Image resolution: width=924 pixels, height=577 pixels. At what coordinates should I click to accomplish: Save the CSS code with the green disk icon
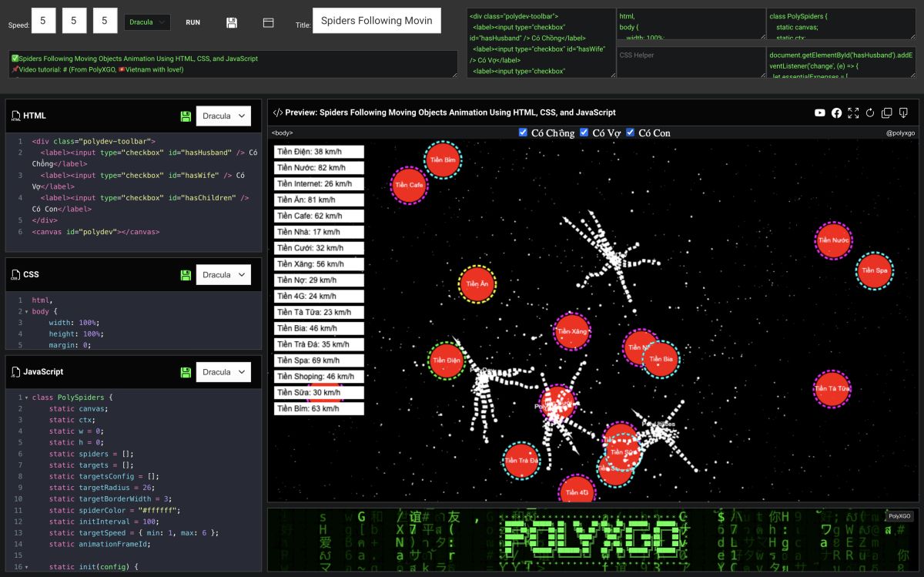point(186,275)
